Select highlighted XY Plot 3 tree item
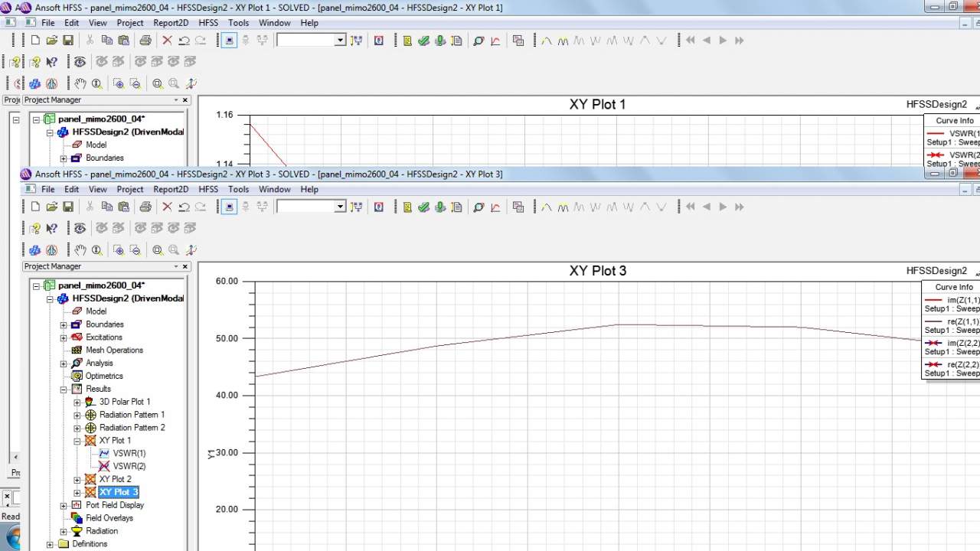 coord(119,492)
